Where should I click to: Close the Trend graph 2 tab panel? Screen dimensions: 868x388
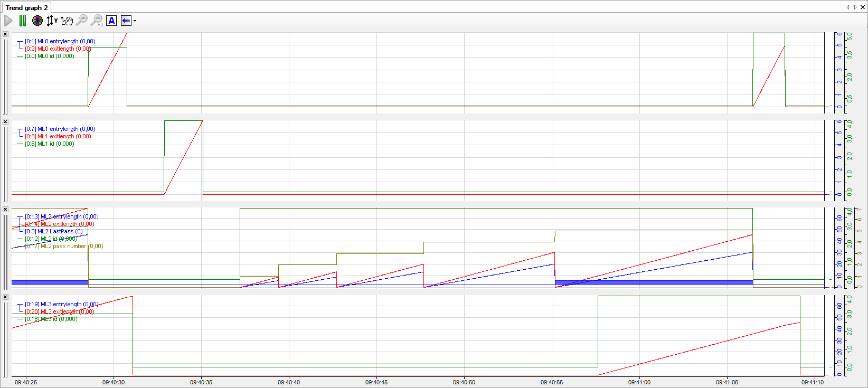click(x=863, y=7)
